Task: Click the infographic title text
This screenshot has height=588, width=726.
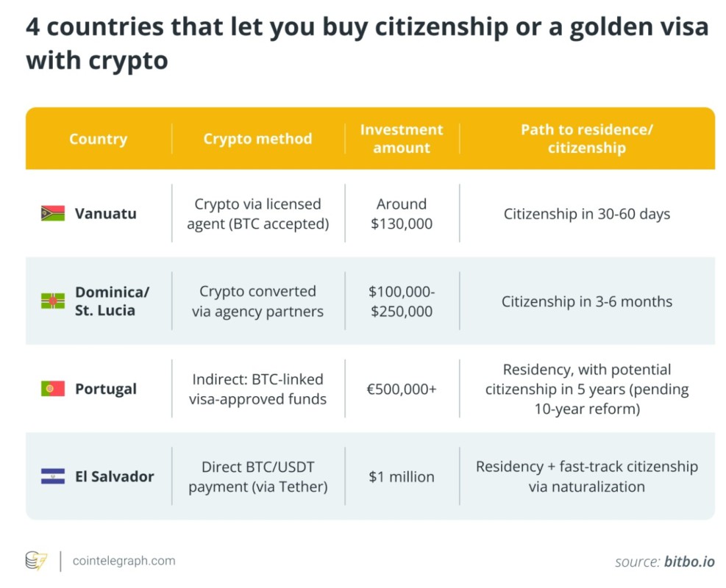Action: tap(366, 44)
